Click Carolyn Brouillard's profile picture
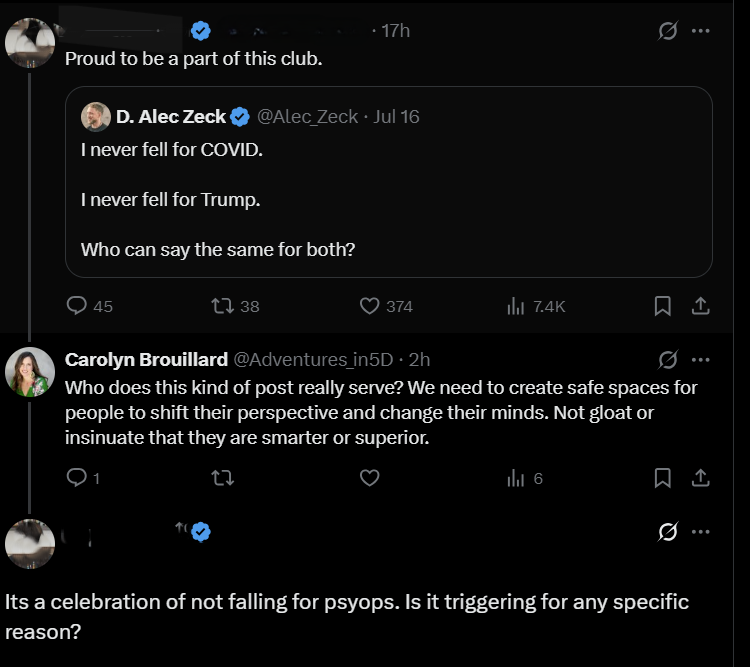Viewport: 750px width, 667px height. point(29,372)
